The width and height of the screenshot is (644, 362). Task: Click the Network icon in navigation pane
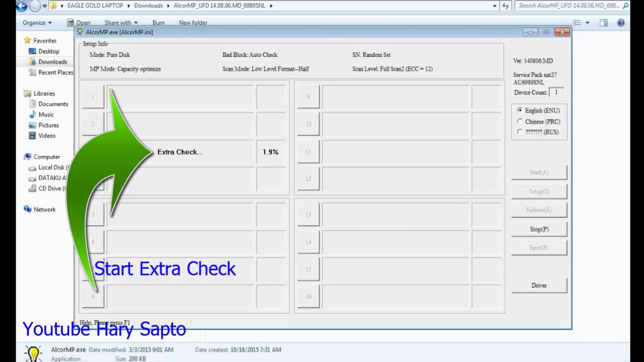click(x=28, y=210)
